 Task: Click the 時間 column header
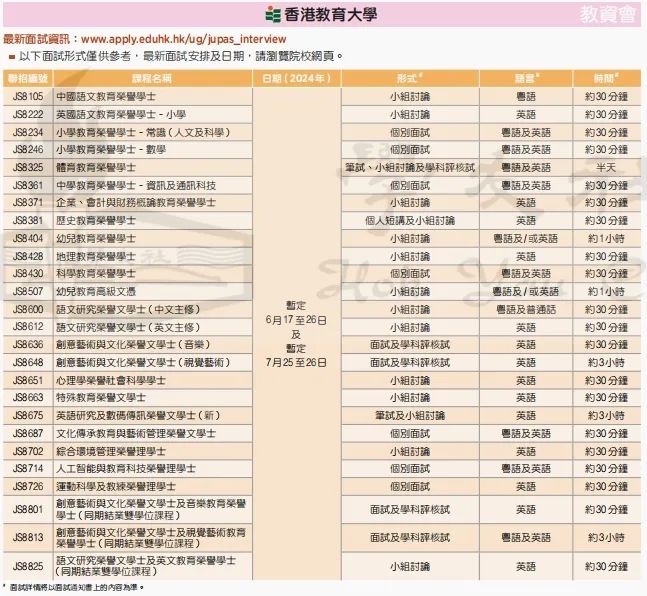pyautogui.click(x=605, y=78)
